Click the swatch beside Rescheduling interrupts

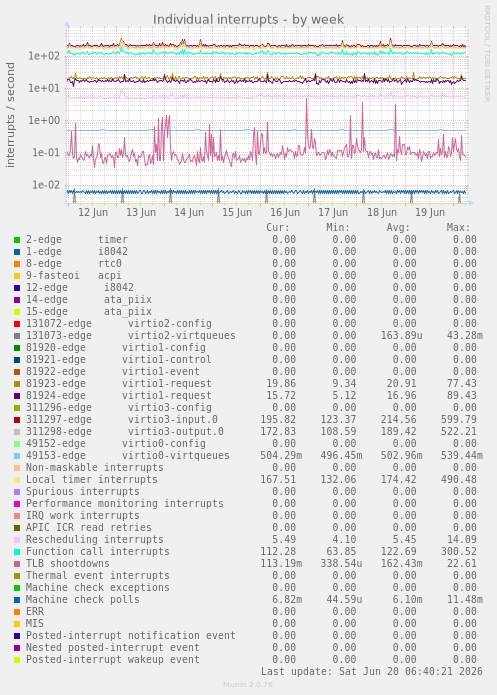[17, 540]
